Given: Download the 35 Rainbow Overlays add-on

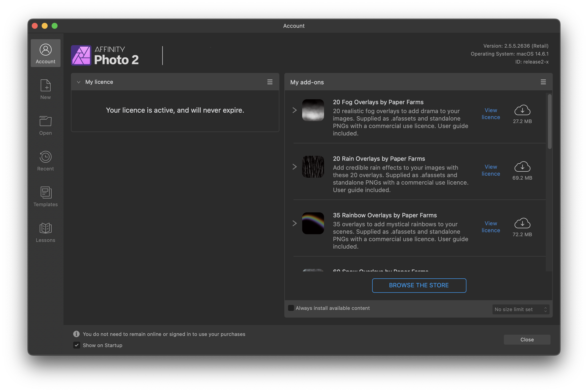Looking at the screenshot, I should tap(522, 223).
